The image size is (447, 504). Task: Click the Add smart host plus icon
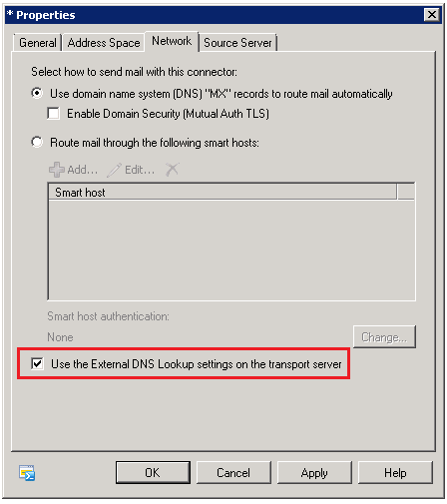pyautogui.click(x=57, y=170)
